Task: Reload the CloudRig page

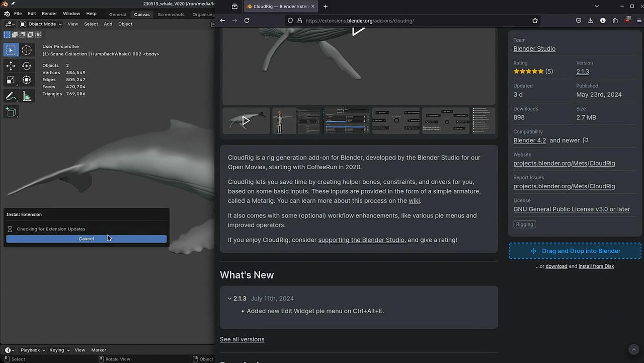Action: click(247, 21)
